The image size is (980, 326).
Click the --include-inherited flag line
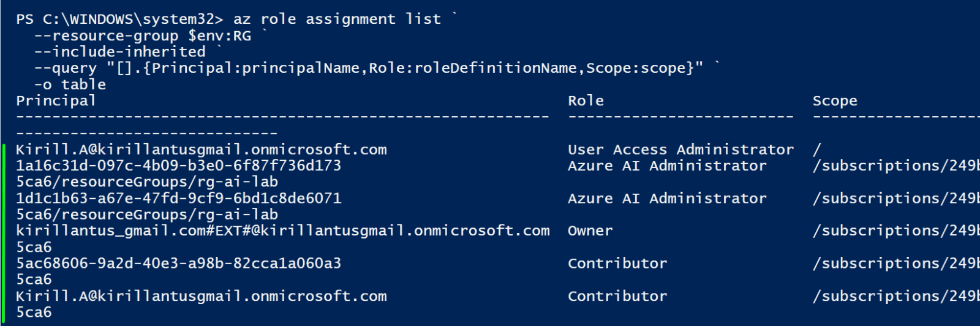pyautogui.click(x=120, y=52)
